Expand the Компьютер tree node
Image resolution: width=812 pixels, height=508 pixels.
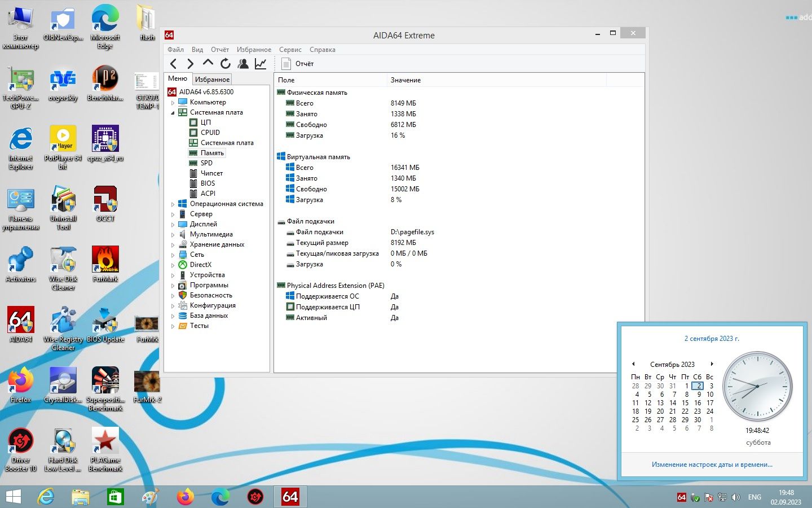pos(173,103)
